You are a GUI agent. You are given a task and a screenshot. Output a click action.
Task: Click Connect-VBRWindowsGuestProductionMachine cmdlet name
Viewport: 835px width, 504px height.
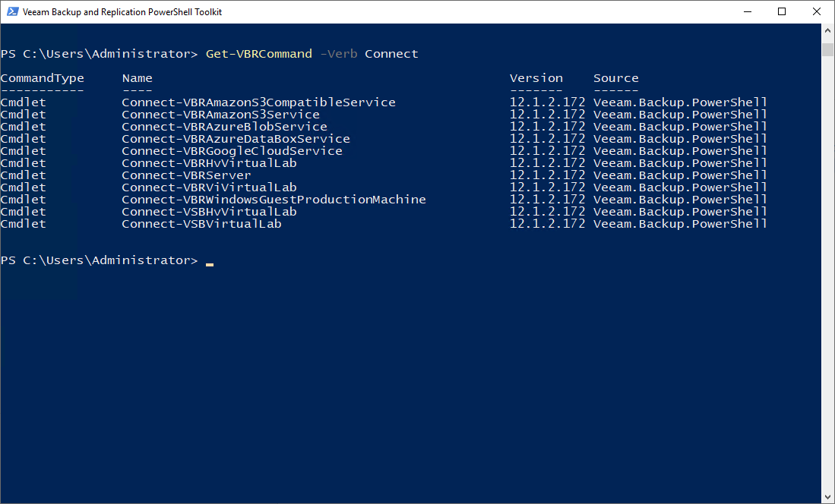point(274,200)
